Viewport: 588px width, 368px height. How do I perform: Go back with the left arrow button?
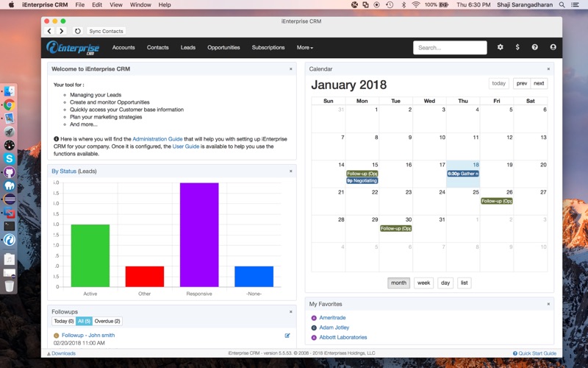click(x=49, y=31)
